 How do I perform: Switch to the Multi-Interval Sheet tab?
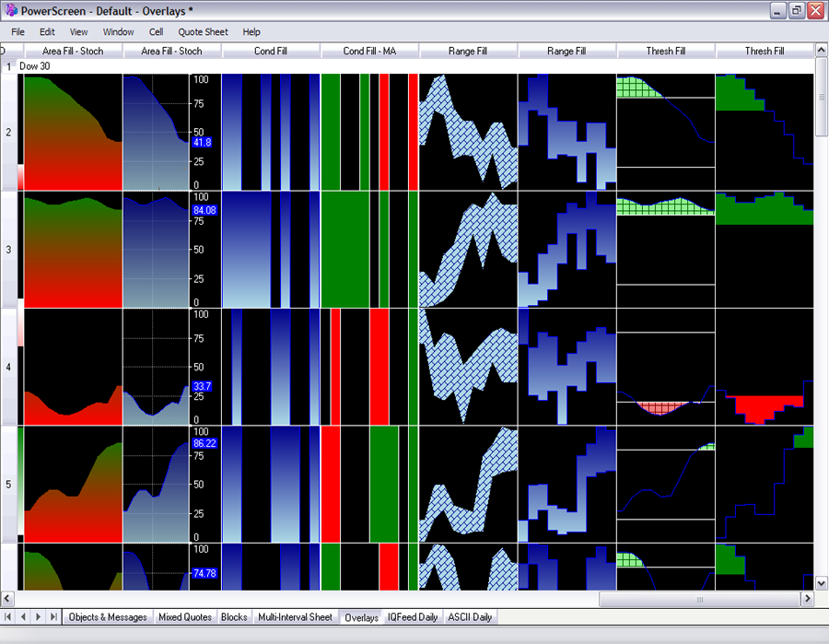coord(295,616)
